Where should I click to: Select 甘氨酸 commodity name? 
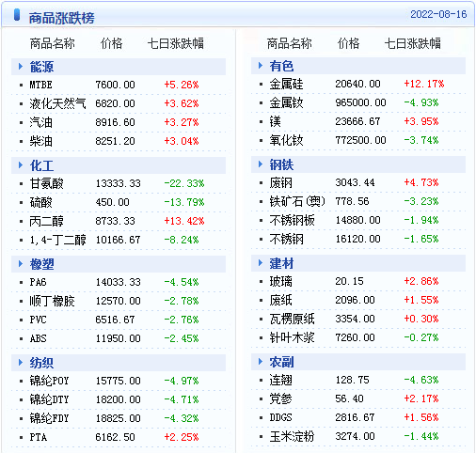point(46,183)
